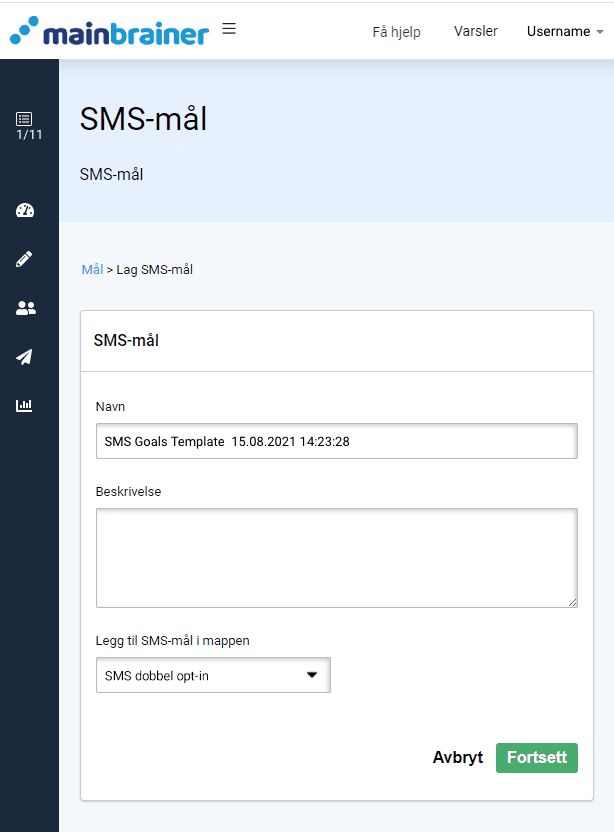
Task: Click the green Fortsett button
Action: point(537,757)
